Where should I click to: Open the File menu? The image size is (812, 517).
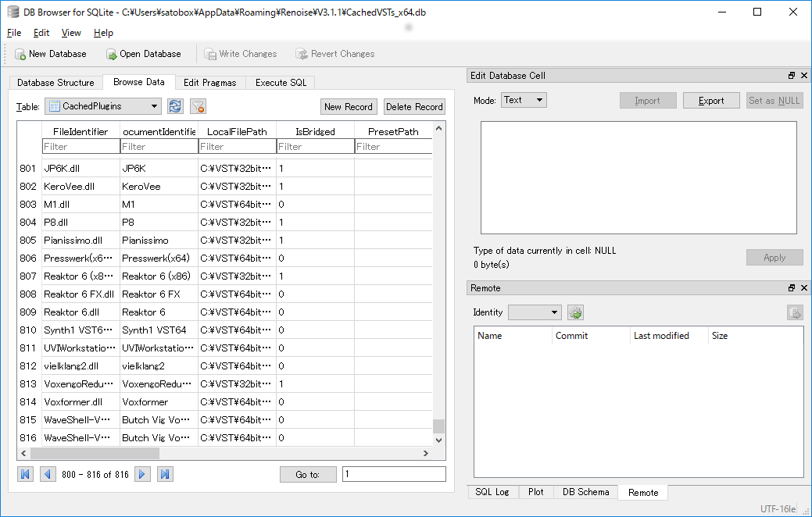click(14, 33)
